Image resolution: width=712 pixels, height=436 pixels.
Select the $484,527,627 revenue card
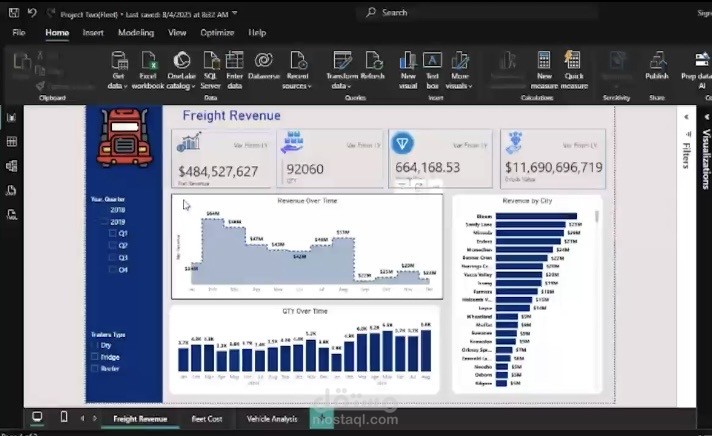pyautogui.click(x=222, y=158)
